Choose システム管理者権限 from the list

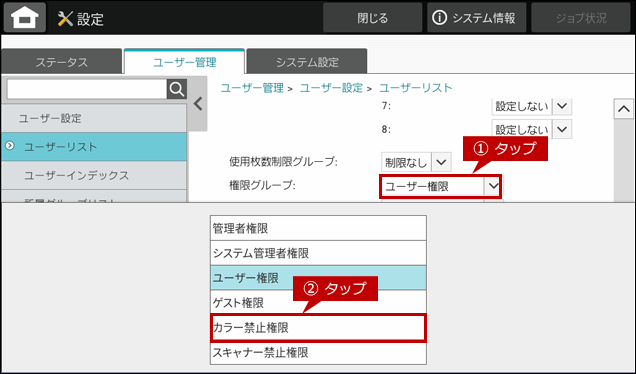pos(318,253)
